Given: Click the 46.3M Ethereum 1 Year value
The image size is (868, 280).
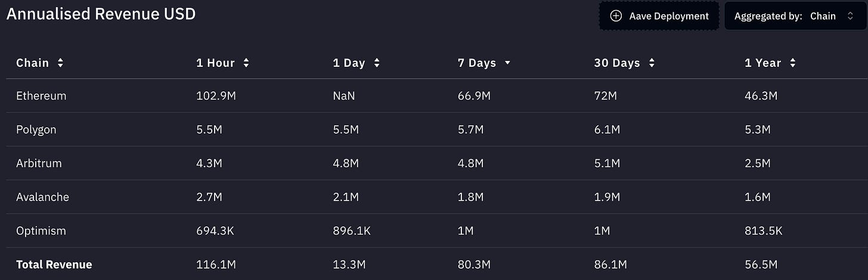Looking at the screenshot, I should tap(761, 96).
